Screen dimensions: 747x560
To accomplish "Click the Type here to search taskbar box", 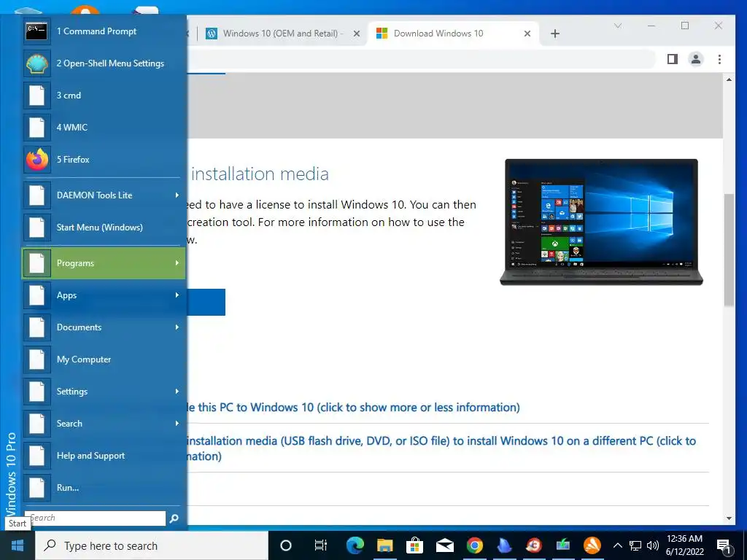I will (152, 545).
